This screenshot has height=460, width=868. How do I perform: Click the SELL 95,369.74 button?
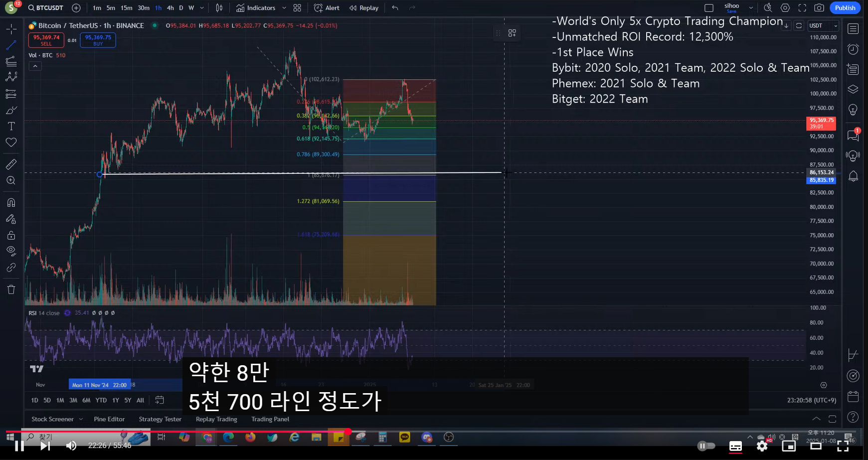click(x=46, y=40)
